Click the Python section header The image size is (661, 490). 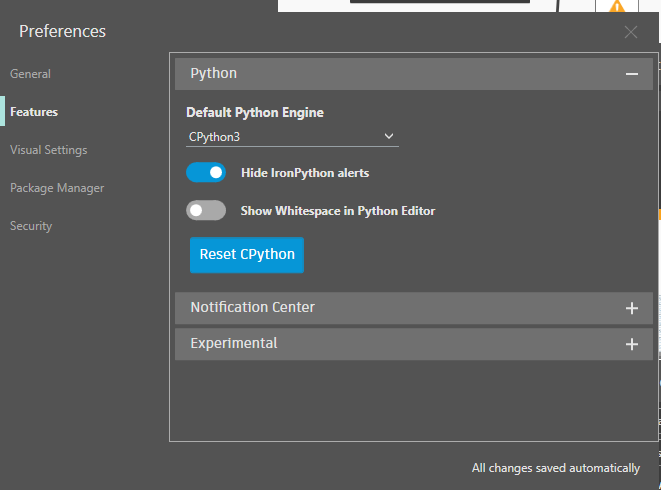tap(414, 74)
